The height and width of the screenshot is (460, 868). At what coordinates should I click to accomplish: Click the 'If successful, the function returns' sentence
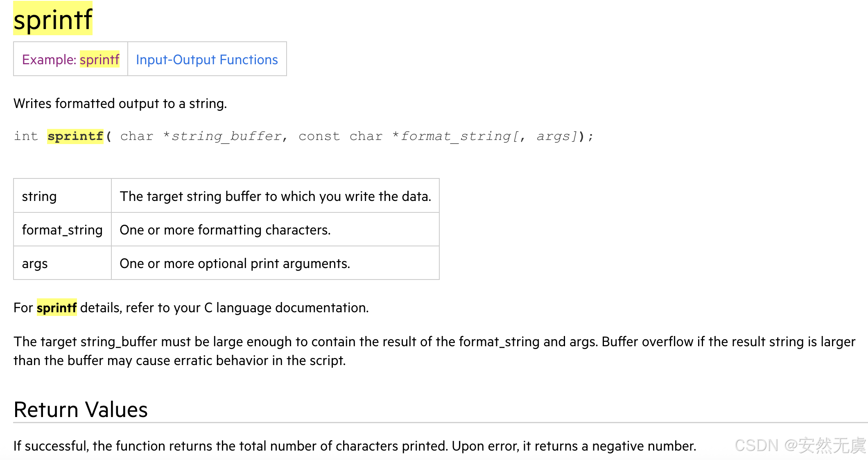click(355, 446)
